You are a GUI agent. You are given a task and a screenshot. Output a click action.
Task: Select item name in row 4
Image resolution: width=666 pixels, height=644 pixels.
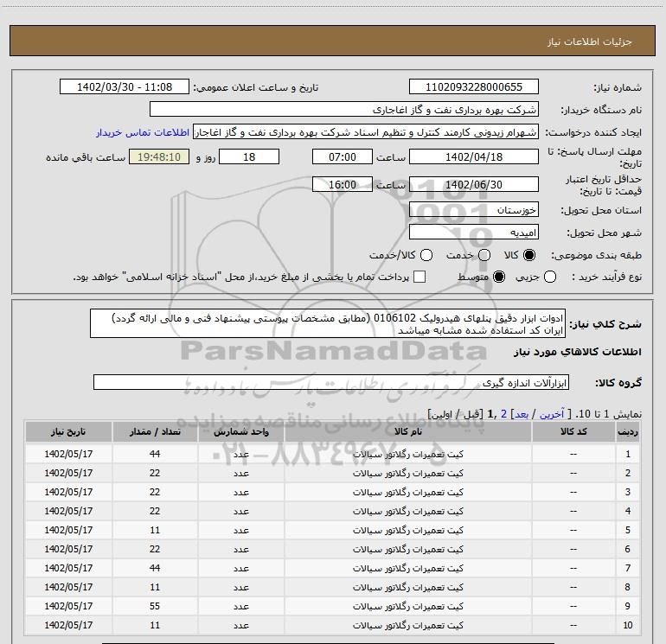407,511
